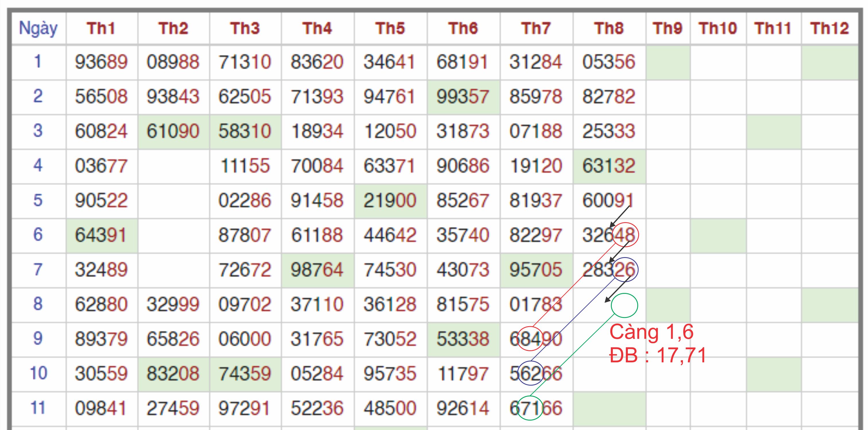Click the empty green circle in Th8

(x=624, y=305)
